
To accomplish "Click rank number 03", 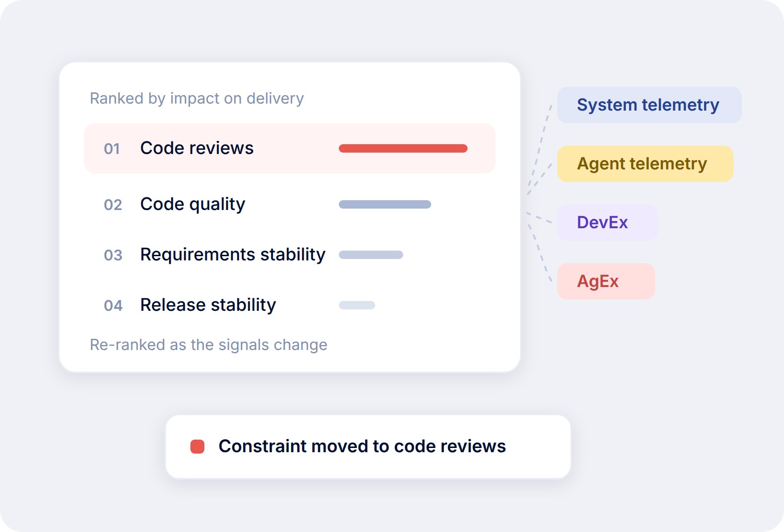I will coord(113,255).
